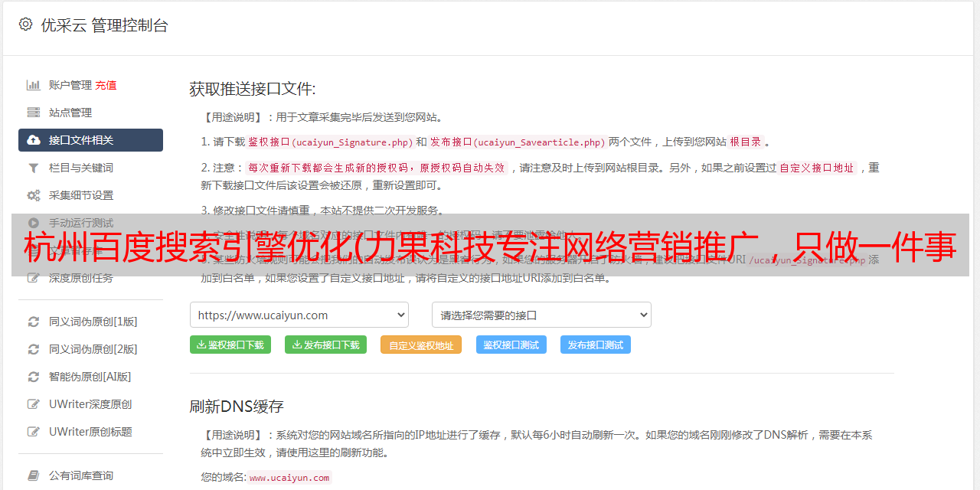Click the green 发布接口下载 button

coord(326,345)
